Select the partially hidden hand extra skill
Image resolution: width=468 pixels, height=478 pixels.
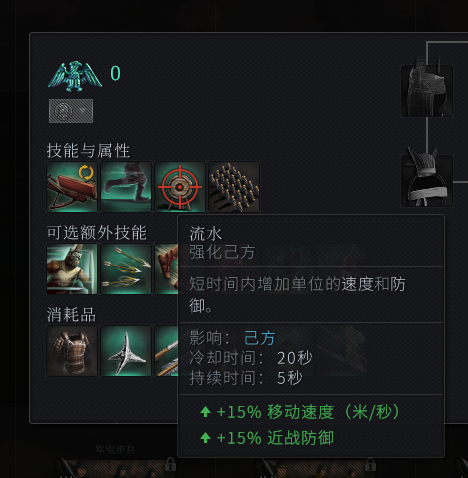tap(166, 269)
